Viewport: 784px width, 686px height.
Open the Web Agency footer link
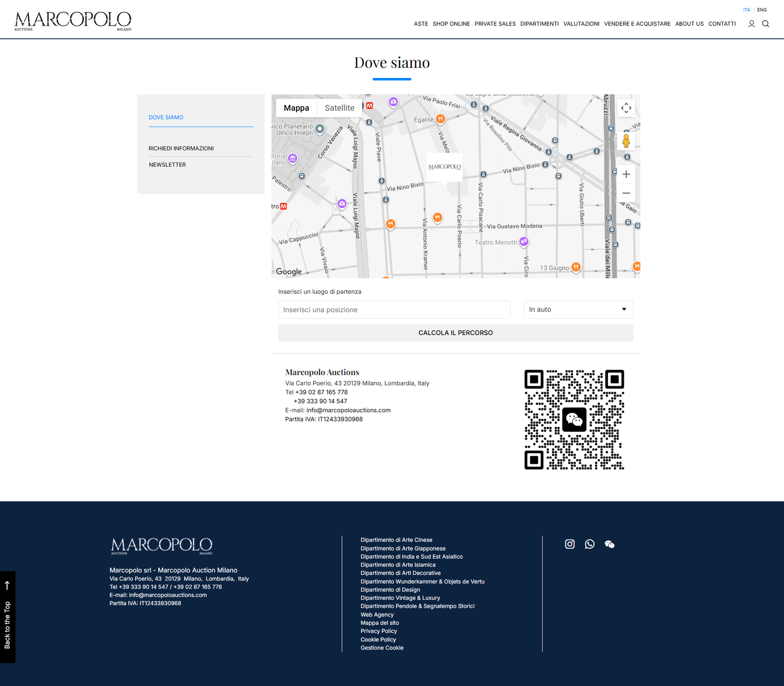point(377,615)
